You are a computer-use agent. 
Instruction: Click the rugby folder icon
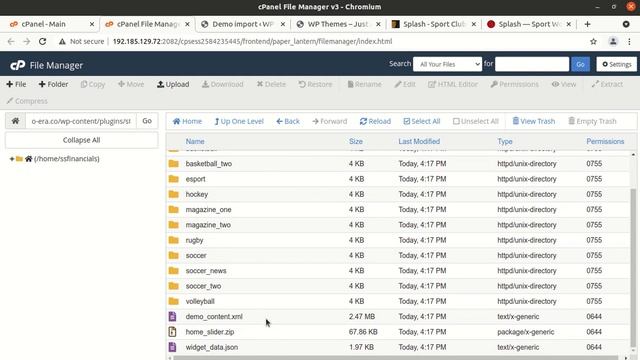(x=173, y=240)
